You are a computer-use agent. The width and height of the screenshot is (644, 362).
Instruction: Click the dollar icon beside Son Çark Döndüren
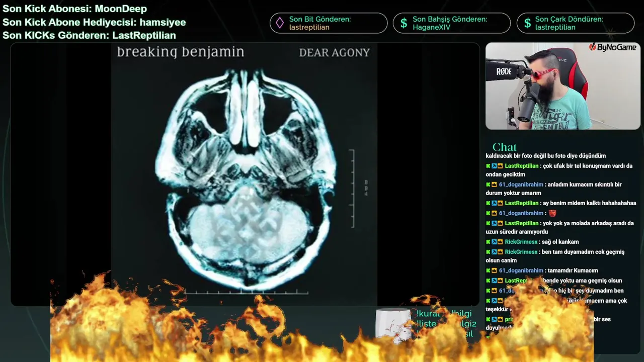pyautogui.click(x=527, y=23)
